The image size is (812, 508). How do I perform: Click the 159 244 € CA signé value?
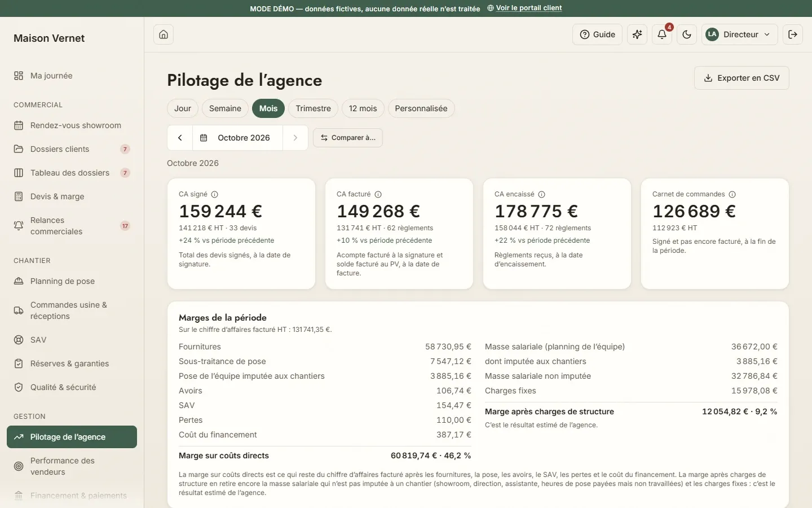[220, 211]
